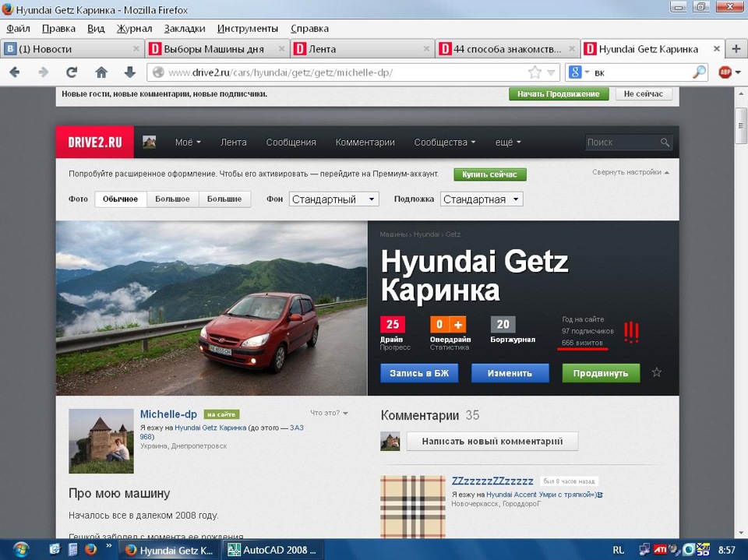The height and width of the screenshot is (560, 748).
Task: Expand the Сообщества menu
Action: click(x=445, y=143)
